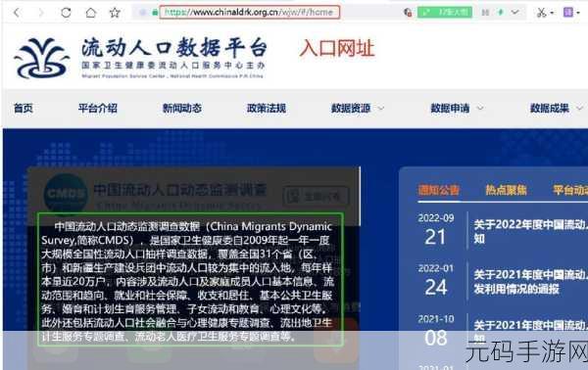Expand the chevron after the lightning icon

(515, 13)
